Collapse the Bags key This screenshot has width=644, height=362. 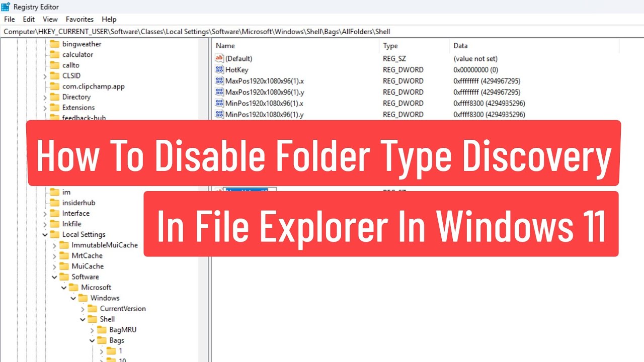point(92,340)
